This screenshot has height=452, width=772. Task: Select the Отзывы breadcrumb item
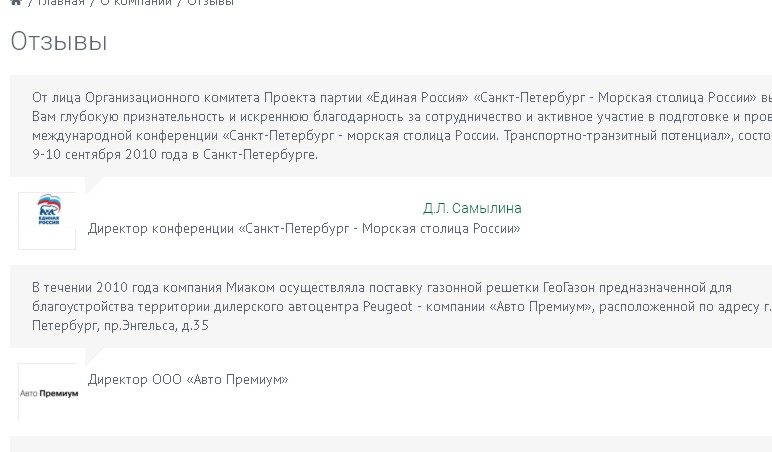(x=210, y=2)
